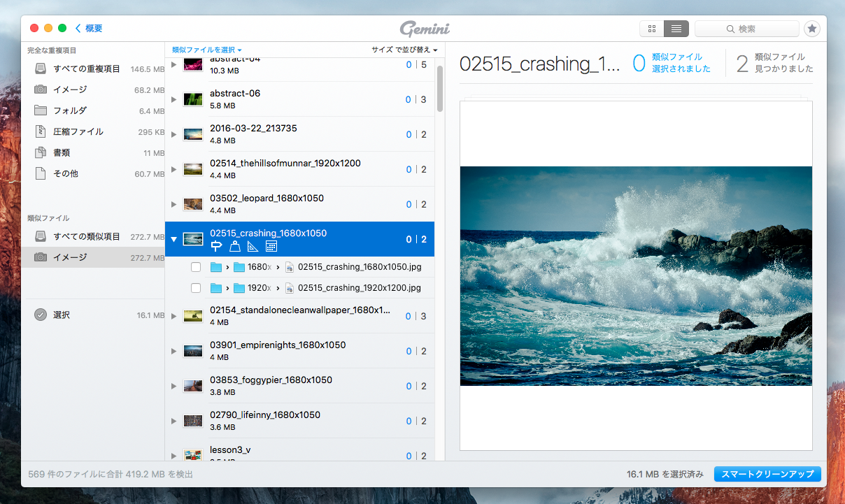The width and height of the screenshot is (845, 504).
Task: Click the signpost path icon in selected row
Action: 216,246
